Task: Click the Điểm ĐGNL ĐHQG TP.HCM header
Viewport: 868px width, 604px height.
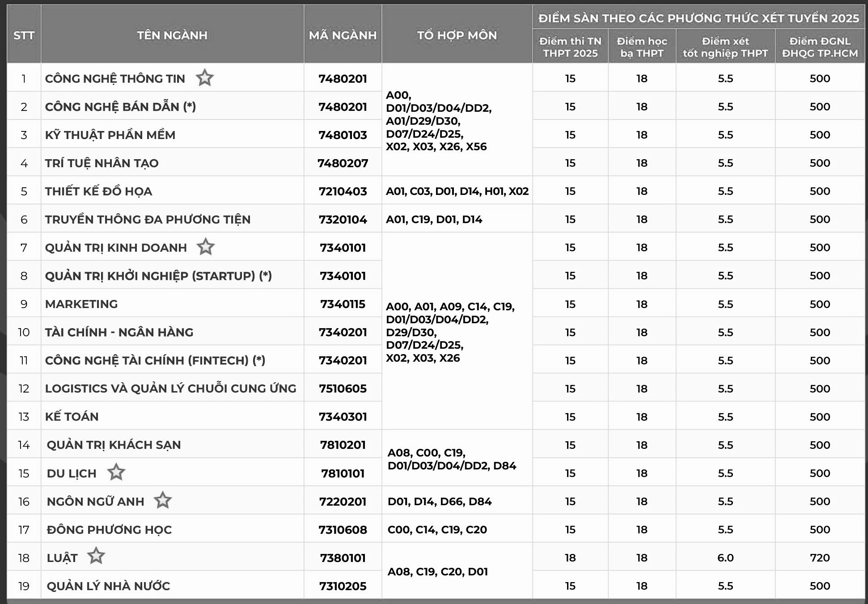Action: [x=820, y=47]
